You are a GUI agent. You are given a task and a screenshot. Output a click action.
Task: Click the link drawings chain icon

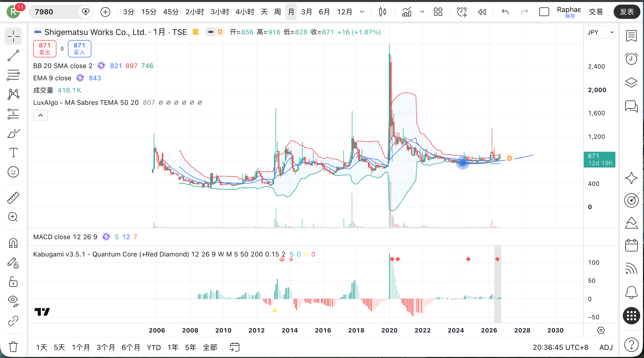(13, 321)
